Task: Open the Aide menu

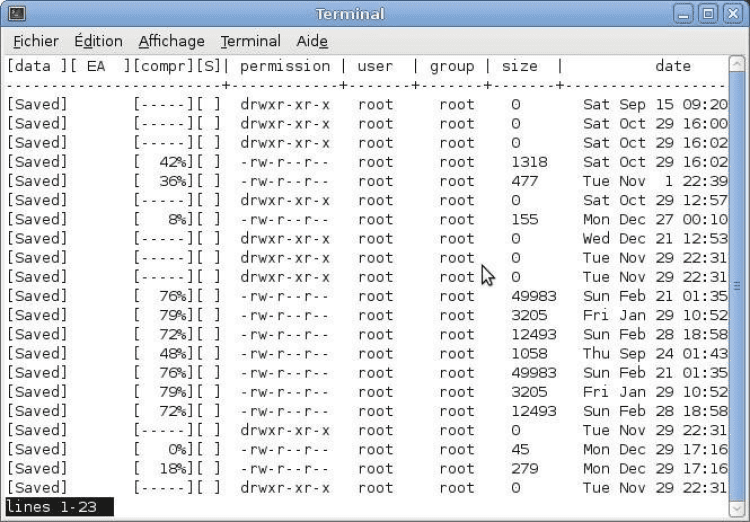Action: (312, 41)
